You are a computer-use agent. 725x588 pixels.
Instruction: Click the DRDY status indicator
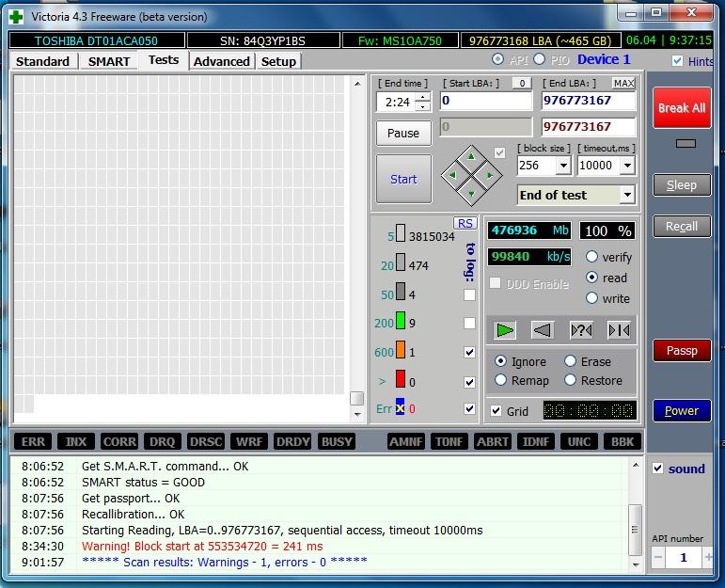click(x=292, y=441)
